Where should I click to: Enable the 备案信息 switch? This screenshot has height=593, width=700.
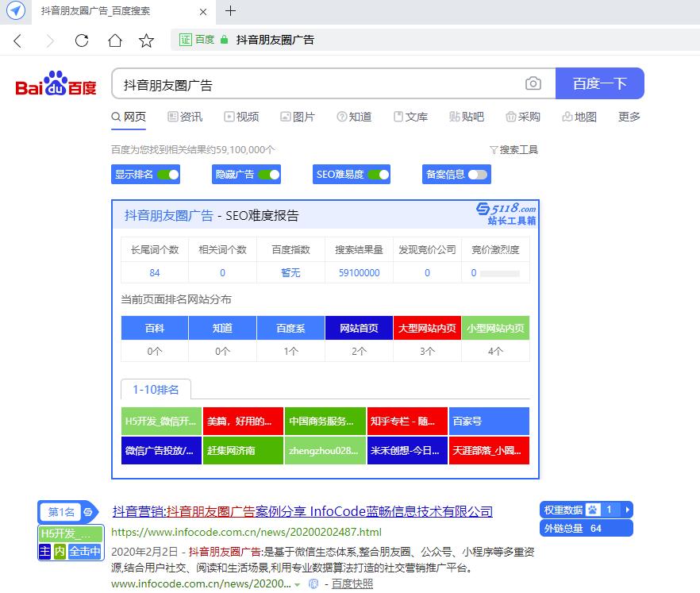pos(478,174)
